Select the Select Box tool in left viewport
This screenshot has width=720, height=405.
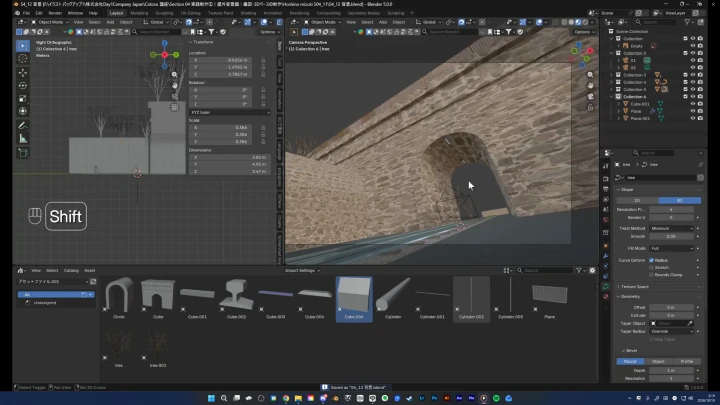(x=22, y=45)
